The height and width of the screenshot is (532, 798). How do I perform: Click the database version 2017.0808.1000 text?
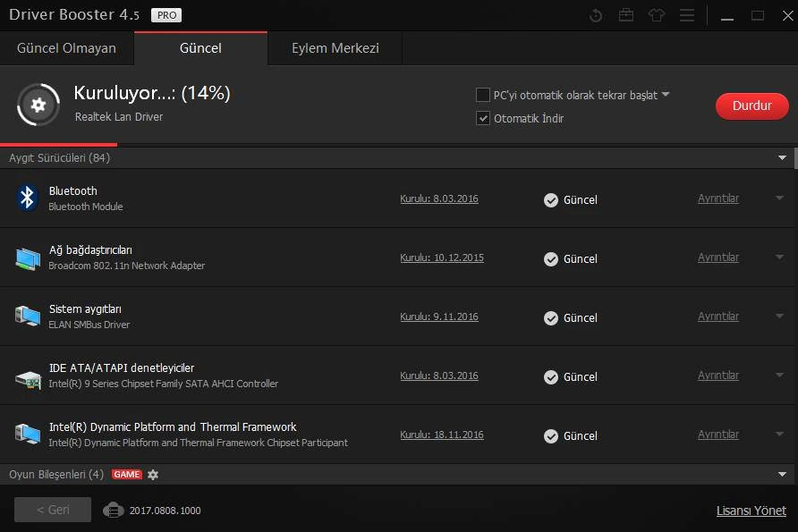pyautogui.click(x=165, y=511)
